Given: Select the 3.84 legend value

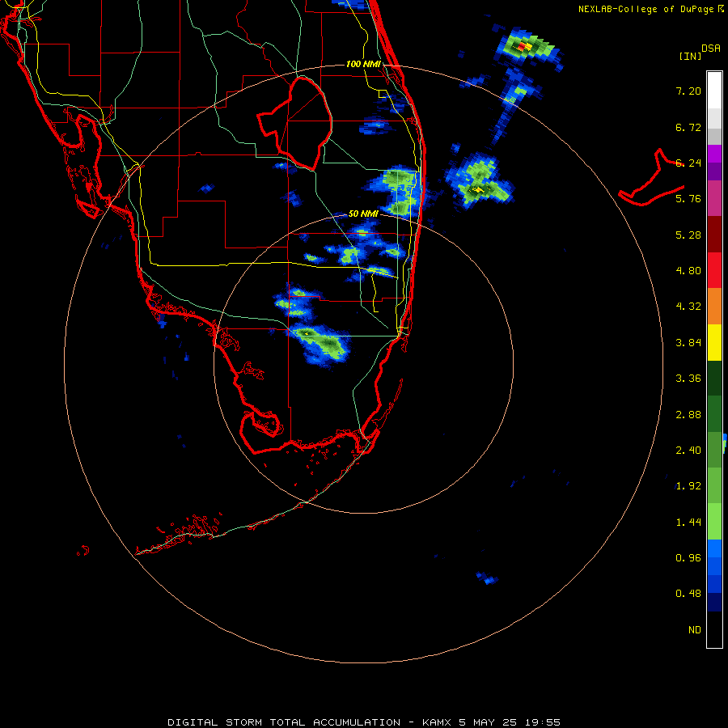Looking at the screenshot, I should pos(688,343).
